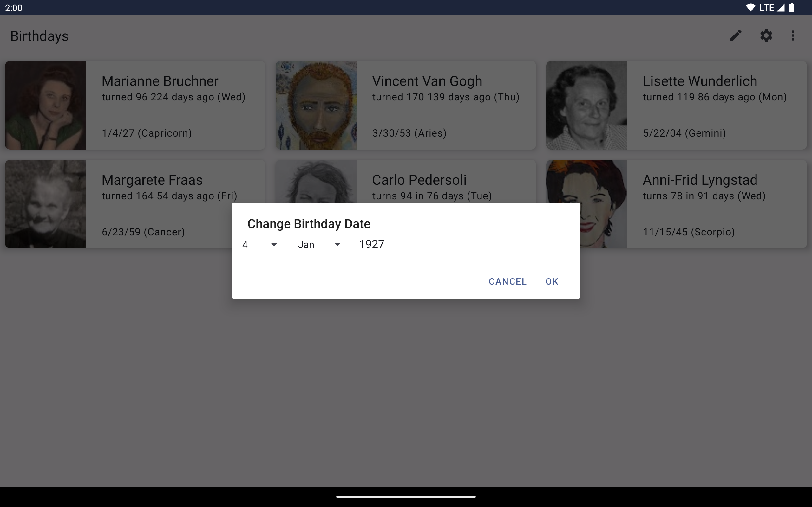Screen dimensions: 812x507
Task: Select Vincent Van Gogh portrait thumbnail
Action: 316,105
